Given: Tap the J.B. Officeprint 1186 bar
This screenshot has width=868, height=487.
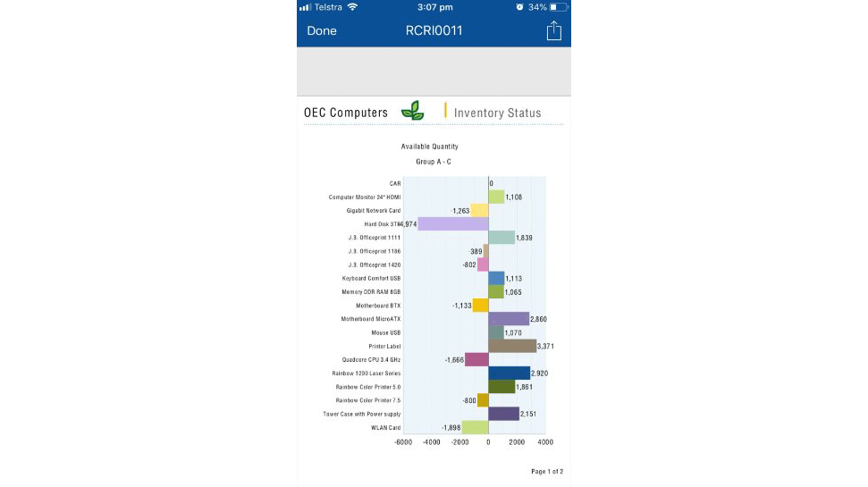Looking at the screenshot, I should click(486, 251).
